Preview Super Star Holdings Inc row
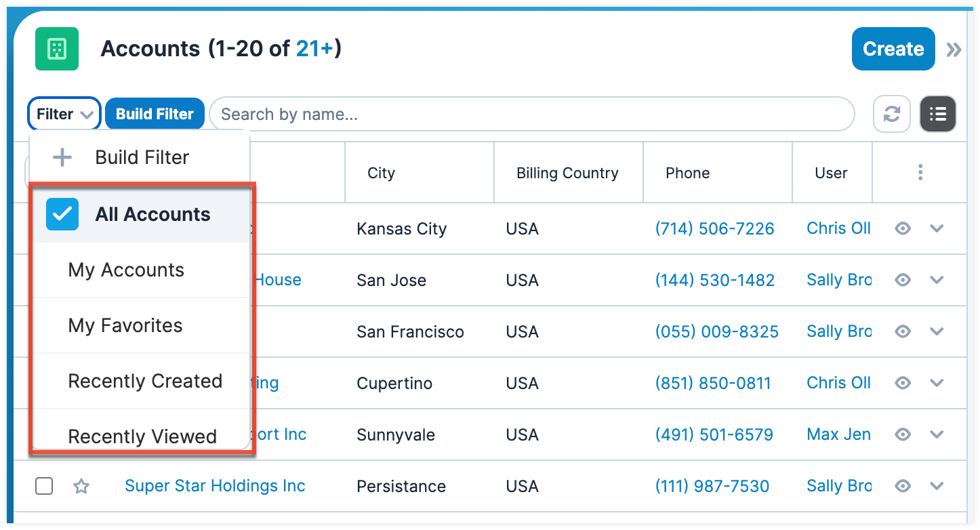The image size is (980, 530). point(903,486)
